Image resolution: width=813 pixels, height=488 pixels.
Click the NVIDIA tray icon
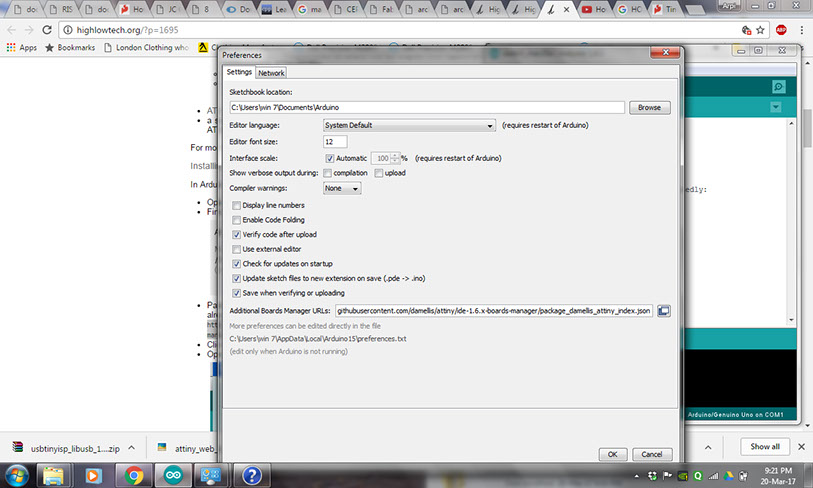(x=683, y=476)
